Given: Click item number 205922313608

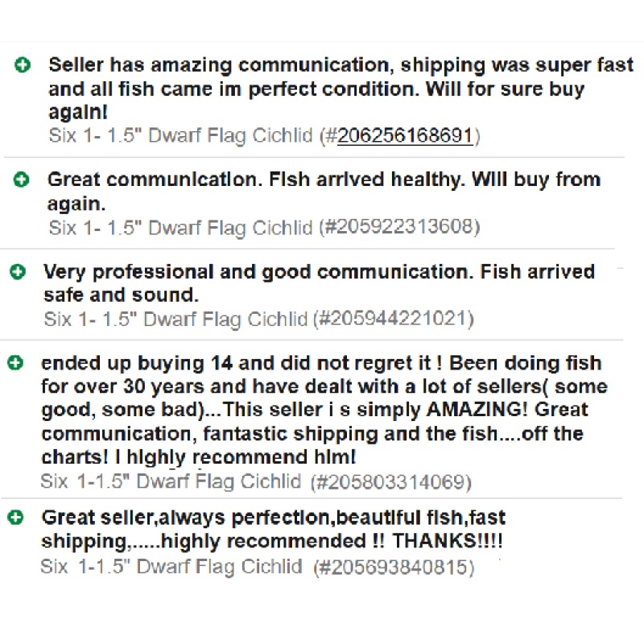Looking at the screenshot, I should (x=399, y=227).
